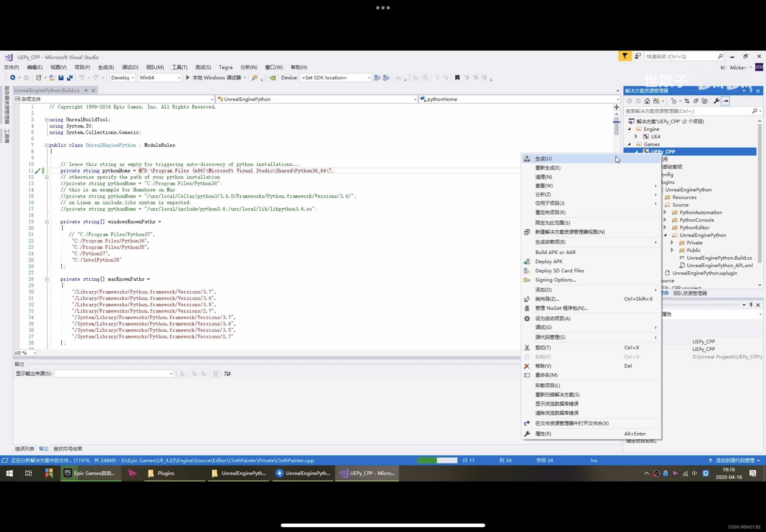Expand the UE4 project node
The image size is (766, 532).
coord(636,136)
